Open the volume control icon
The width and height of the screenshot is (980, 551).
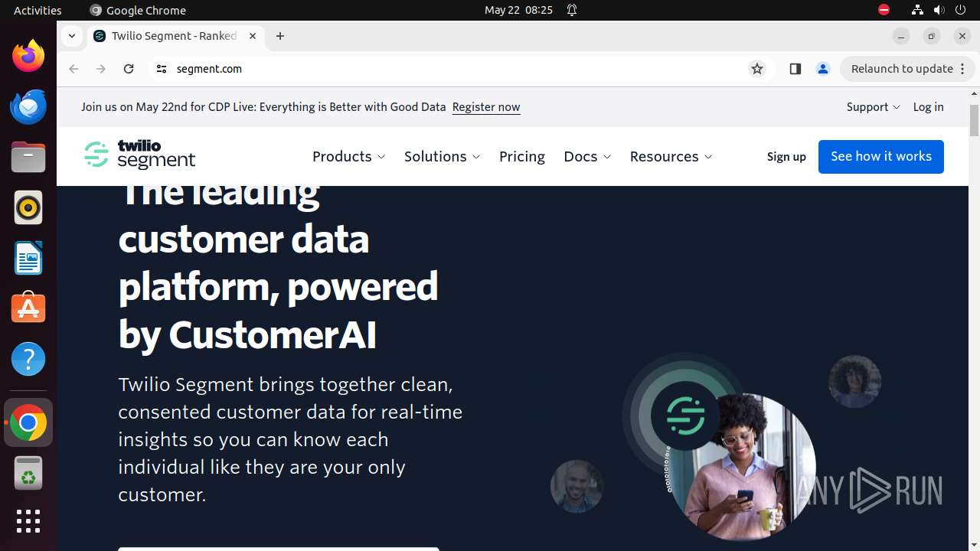[939, 10]
